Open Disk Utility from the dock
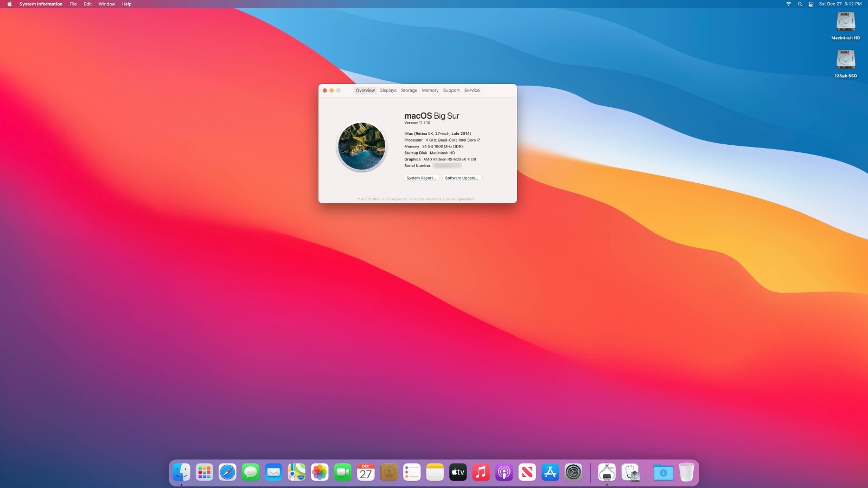 point(630,472)
